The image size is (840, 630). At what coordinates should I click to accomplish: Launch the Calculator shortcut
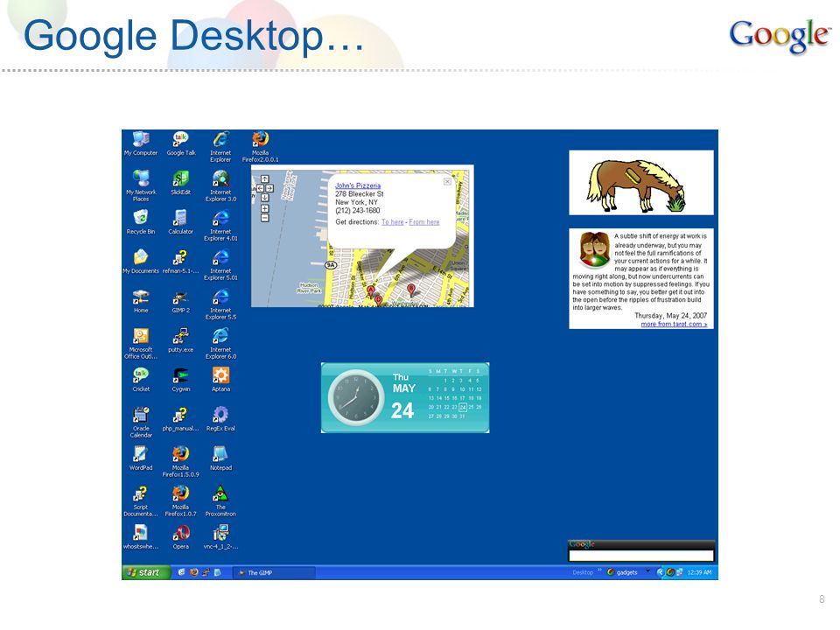point(181,221)
